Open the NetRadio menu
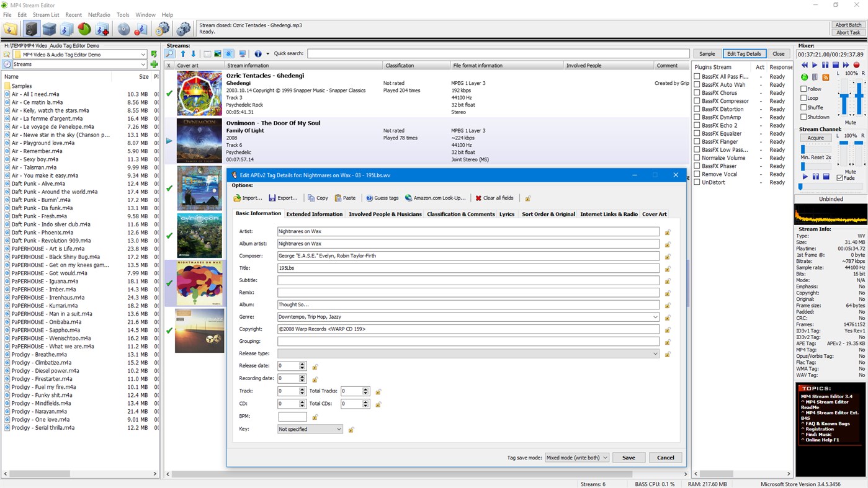 click(x=99, y=14)
